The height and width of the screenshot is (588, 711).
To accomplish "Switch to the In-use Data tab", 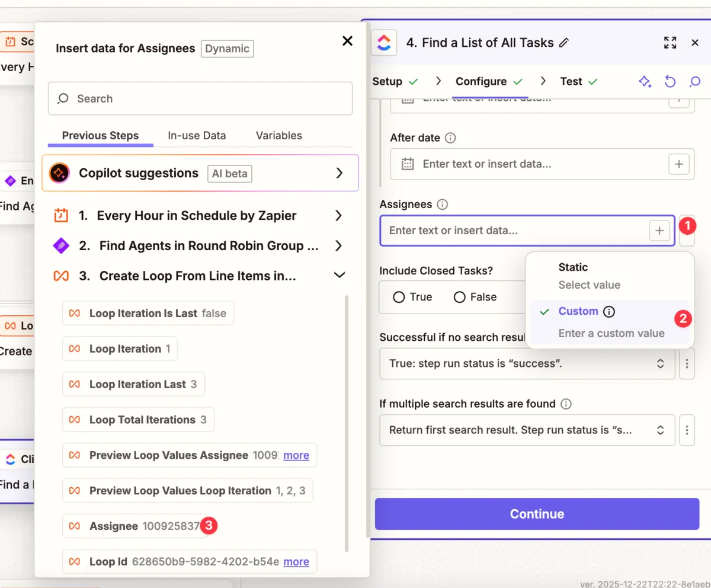I will [x=197, y=136].
